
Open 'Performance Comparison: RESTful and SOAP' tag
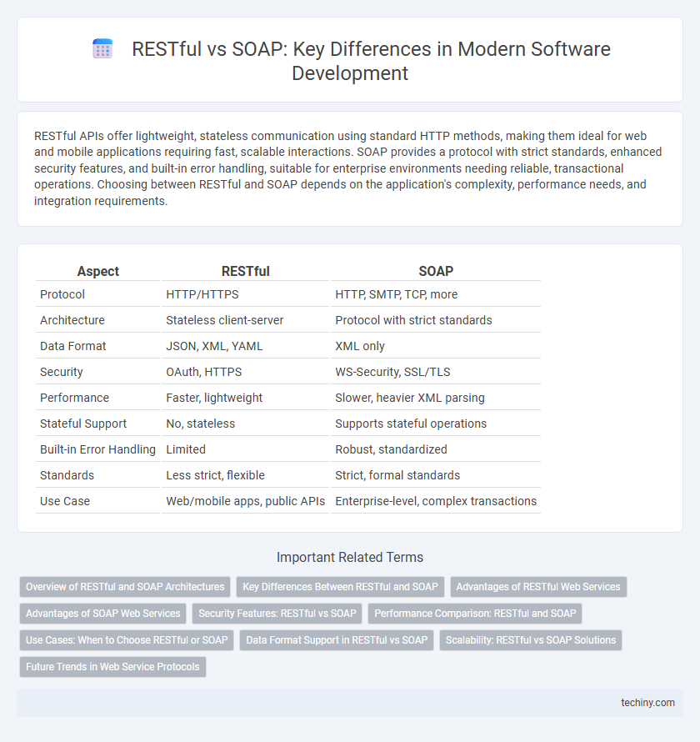[x=475, y=614]
